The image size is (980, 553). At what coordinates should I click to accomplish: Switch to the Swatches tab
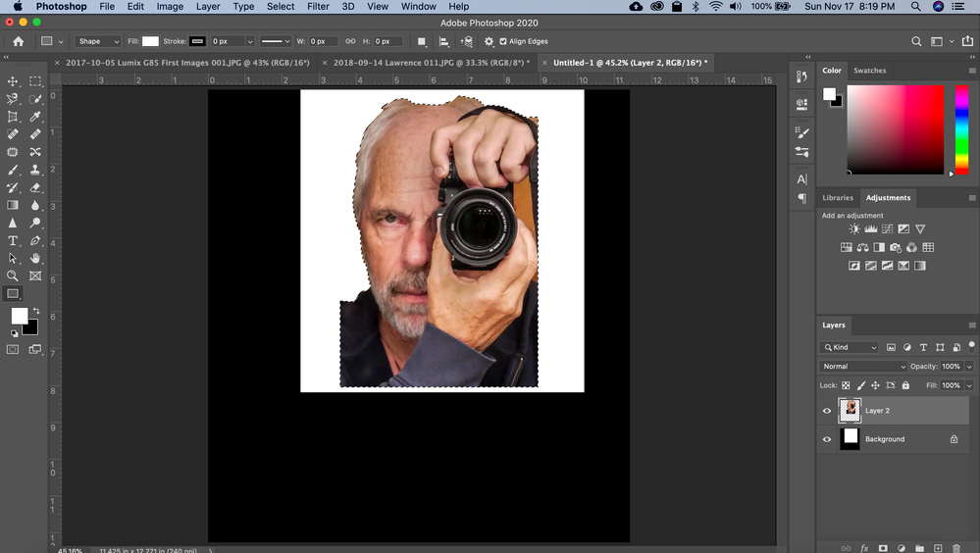[869, 71]
